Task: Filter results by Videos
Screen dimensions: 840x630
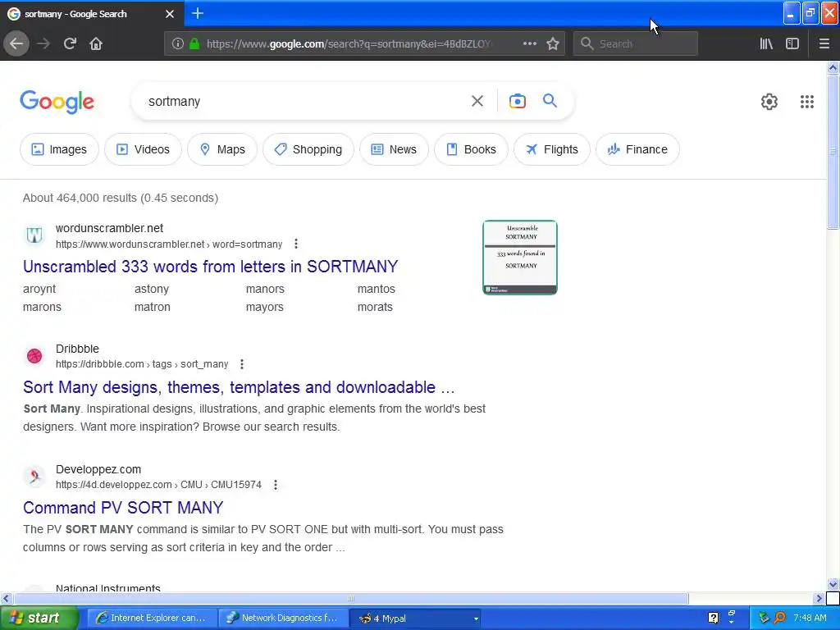Action: (x=143, y=149)
